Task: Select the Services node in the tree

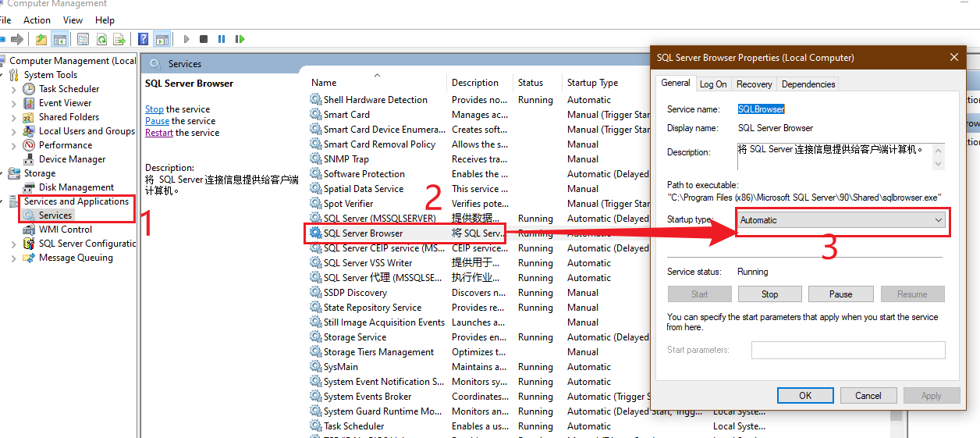Action: coord(55,215)
